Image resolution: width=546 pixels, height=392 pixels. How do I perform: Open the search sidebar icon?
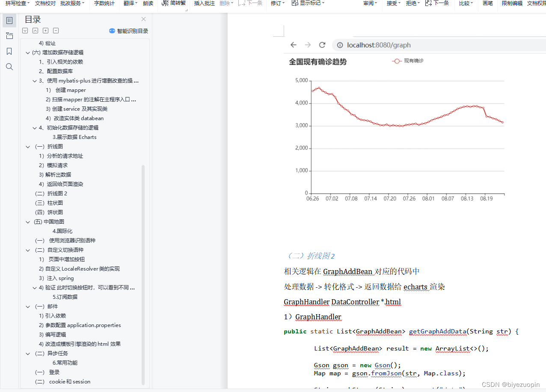(x=9, y=67)
